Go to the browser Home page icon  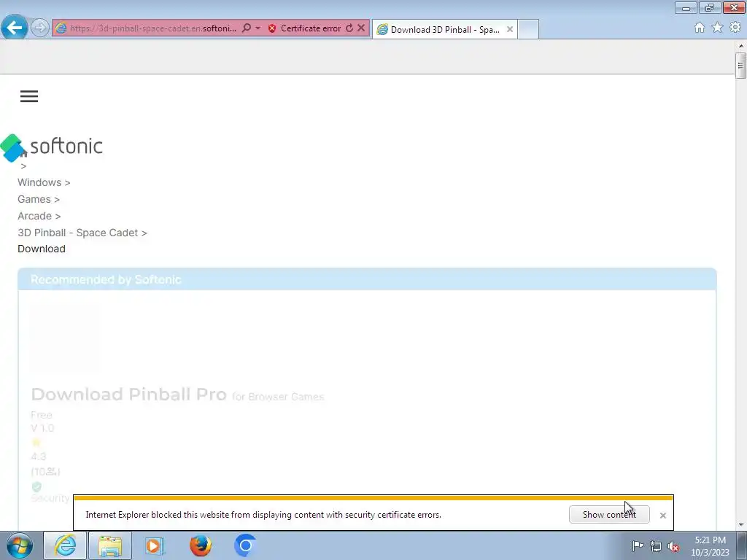(x=700, y=28)
